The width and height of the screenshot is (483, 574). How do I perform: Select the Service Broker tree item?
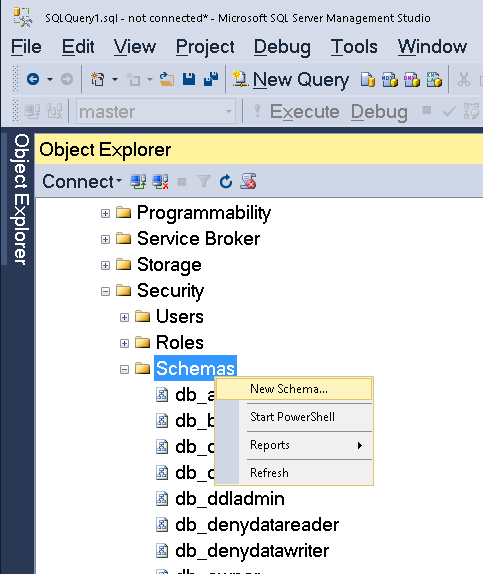[198, 239]
